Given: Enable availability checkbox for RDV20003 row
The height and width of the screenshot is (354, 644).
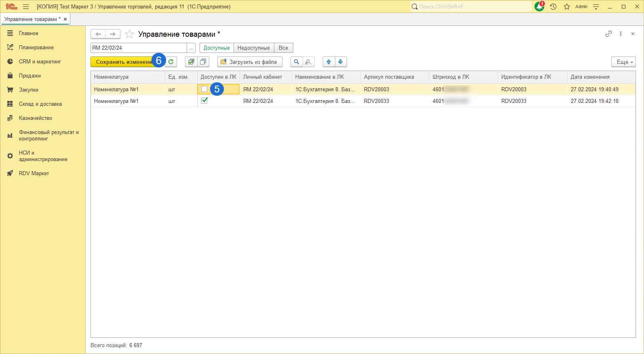Looking at the screenshot, I should pos(204,89).
